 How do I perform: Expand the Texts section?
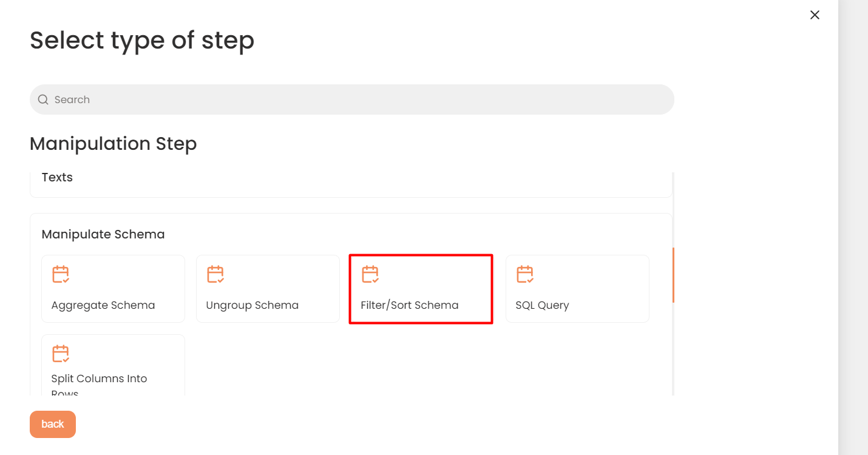click(57, 178)
